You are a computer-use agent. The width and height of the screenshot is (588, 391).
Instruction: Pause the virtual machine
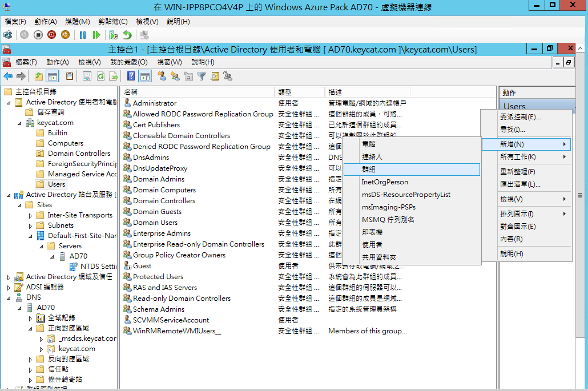click(83, 35)
